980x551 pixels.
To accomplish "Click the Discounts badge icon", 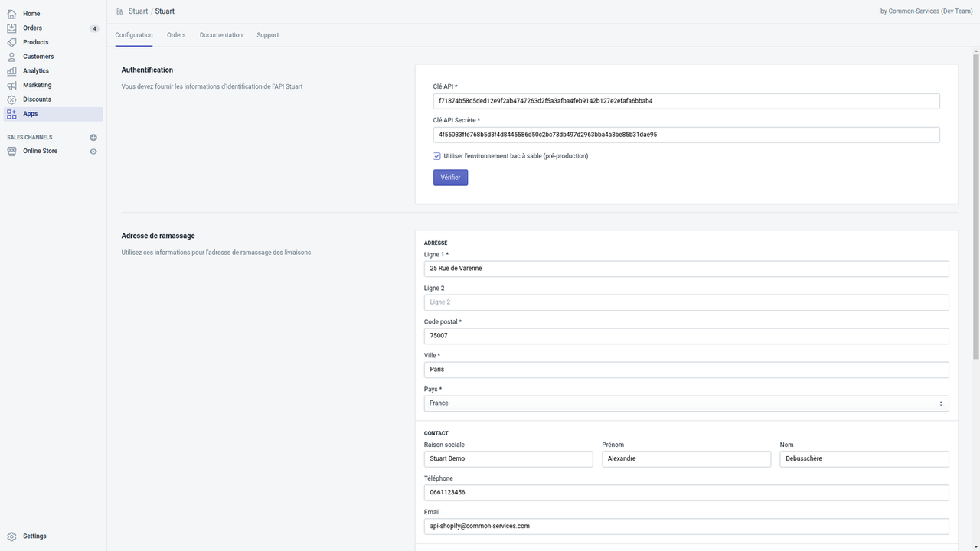I will pos(11,99).
